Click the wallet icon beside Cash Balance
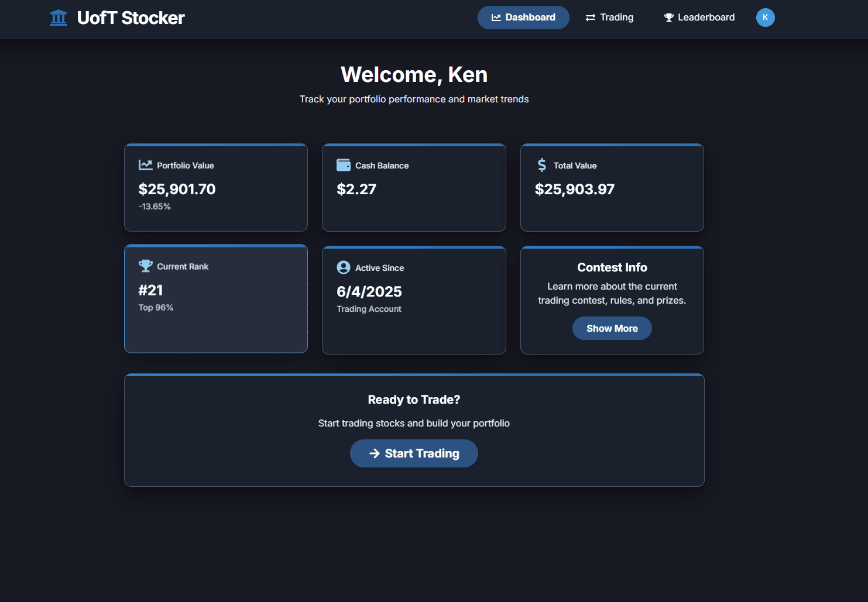This screenshot has height=602, width=868. point(344,165)
